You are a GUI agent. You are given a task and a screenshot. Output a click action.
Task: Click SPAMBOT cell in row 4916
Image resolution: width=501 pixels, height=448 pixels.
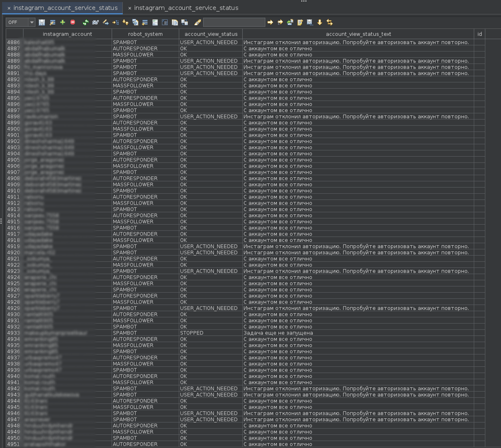[x=145, y=228]
